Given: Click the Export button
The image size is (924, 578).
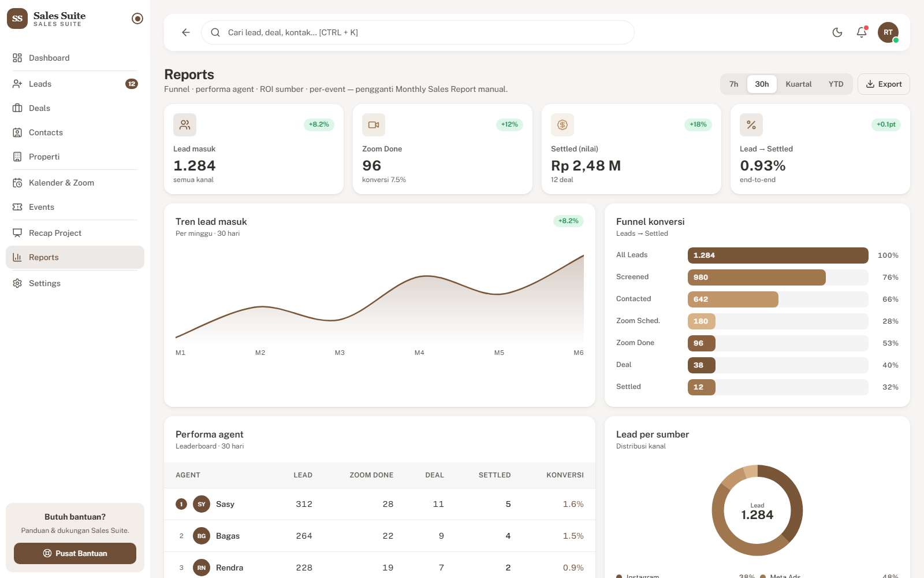Looking at the screenshot, I should click(884, 84).
